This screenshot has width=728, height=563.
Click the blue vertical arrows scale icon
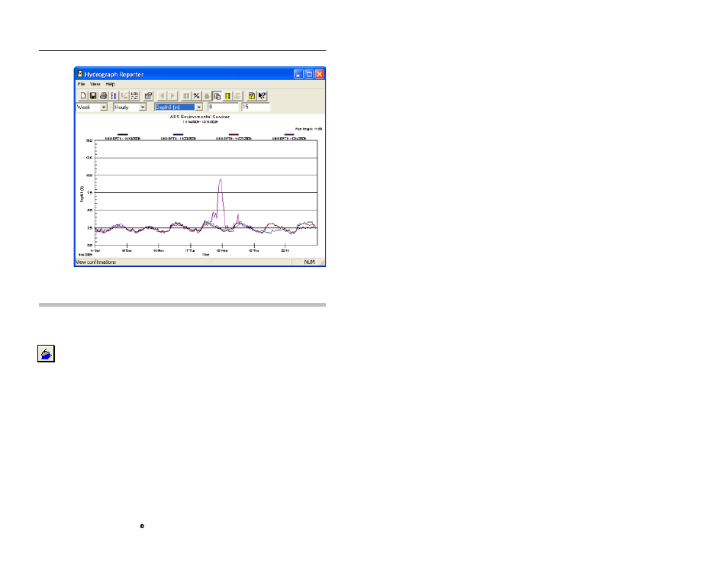tap(114, 96)
